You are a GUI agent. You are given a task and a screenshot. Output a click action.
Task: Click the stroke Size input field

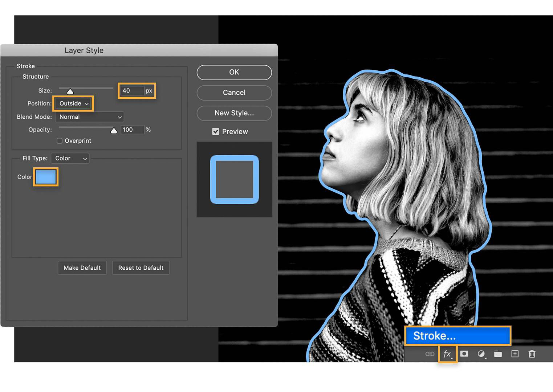[x=132, y=90]
